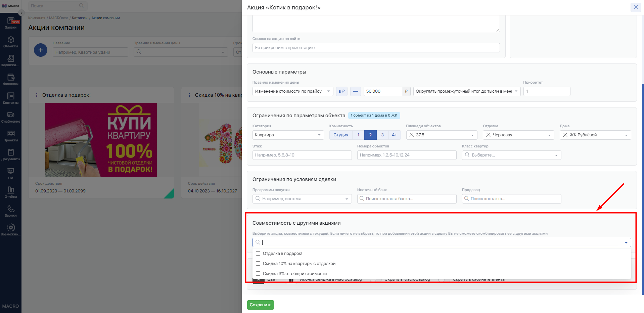Click the blue plus add button
Viewport: 644px width, 313px height.
(41, 50)
